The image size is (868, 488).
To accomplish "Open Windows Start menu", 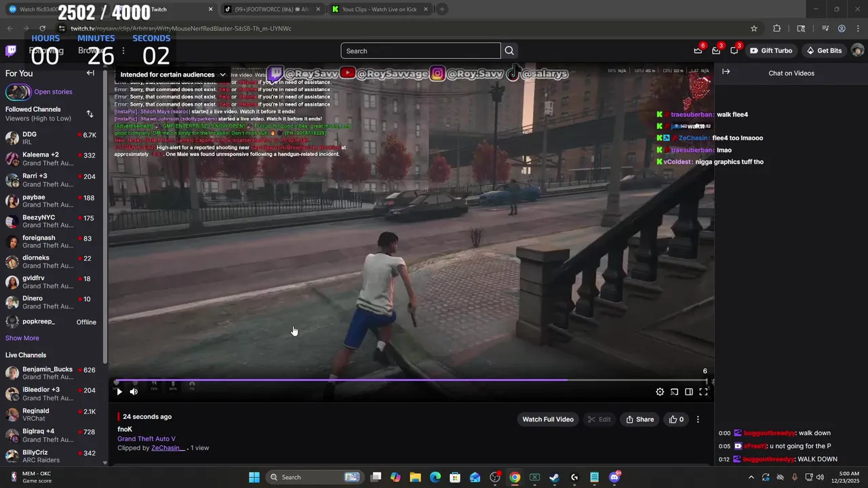I will click(x=254, y=477).
